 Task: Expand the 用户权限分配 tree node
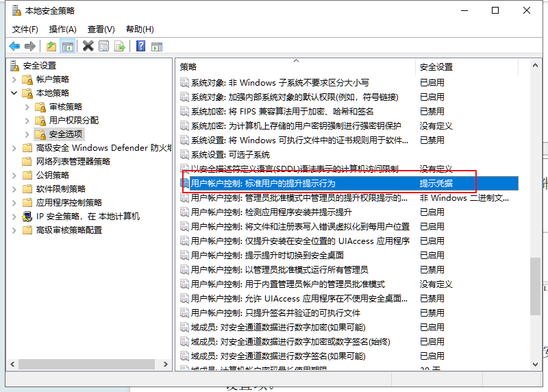pos(27,121)
